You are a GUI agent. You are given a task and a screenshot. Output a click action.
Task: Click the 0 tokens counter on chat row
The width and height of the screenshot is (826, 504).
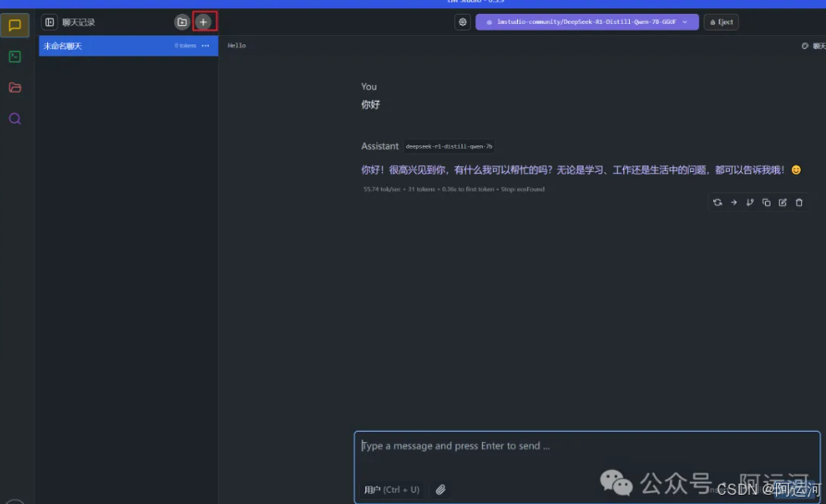[185, 46]
